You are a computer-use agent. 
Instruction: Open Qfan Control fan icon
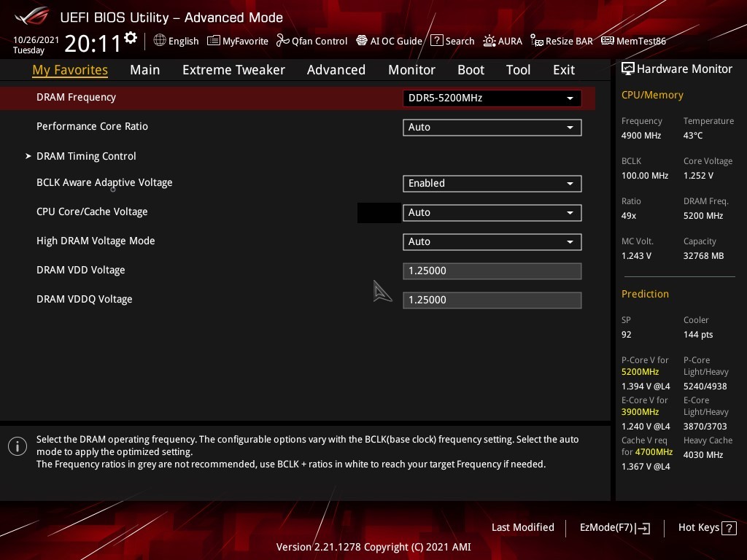pos(282,41)
